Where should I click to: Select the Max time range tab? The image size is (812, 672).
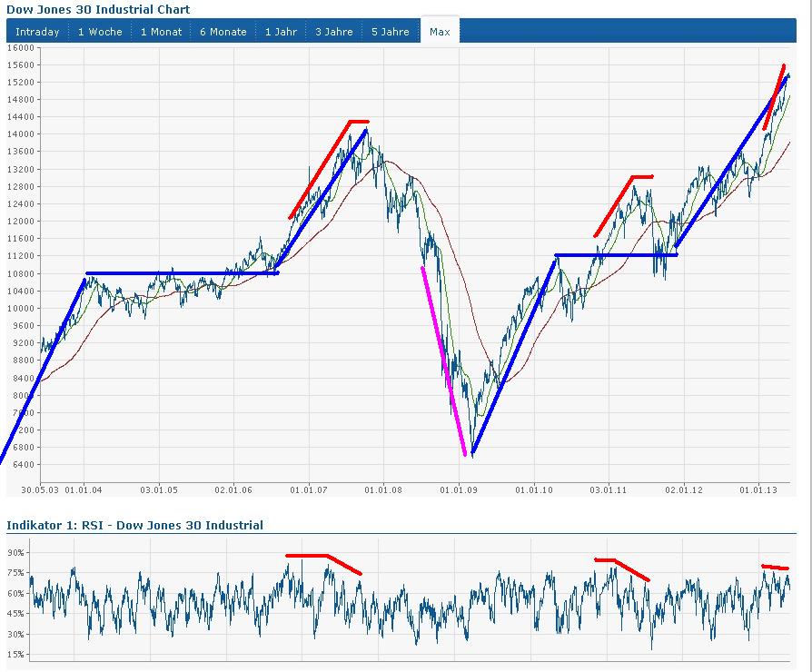coord(440,32)
